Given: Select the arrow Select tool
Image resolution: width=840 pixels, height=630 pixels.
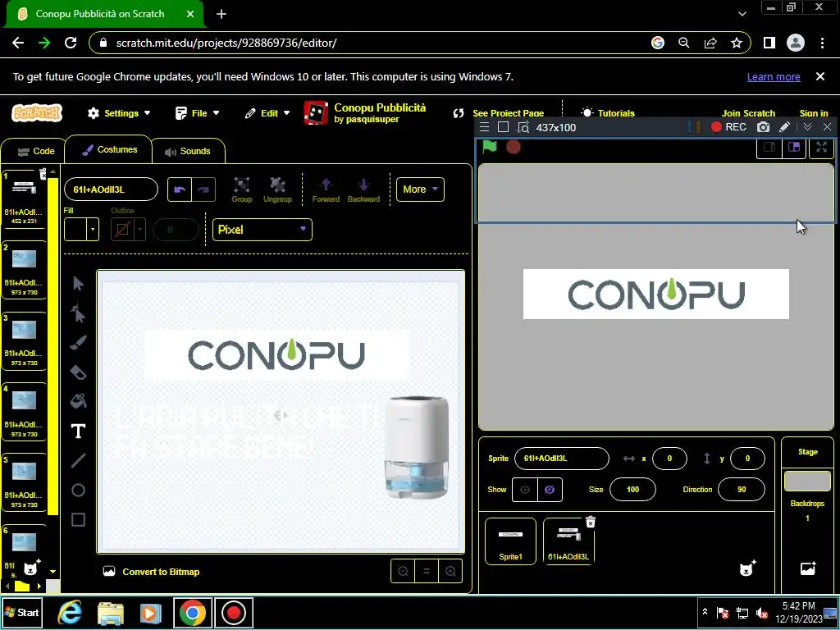Looking at the screenshot, I should [78, 283].
